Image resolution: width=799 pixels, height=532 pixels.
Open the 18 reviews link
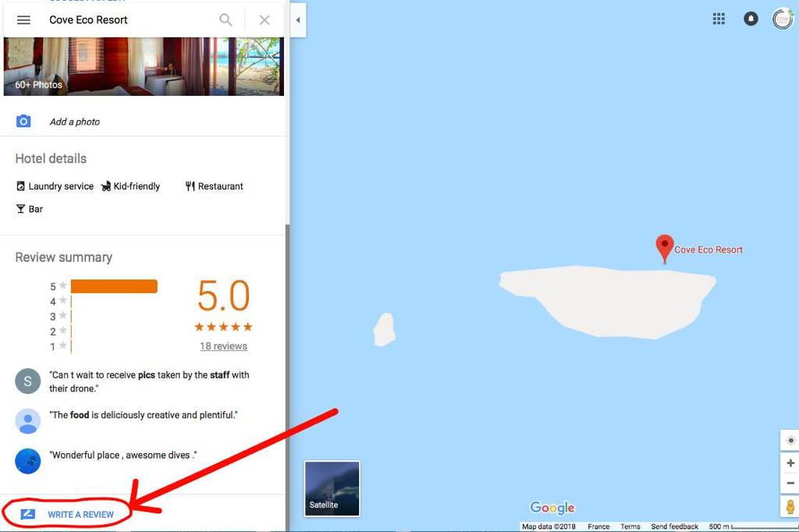[x=223, y=346]
